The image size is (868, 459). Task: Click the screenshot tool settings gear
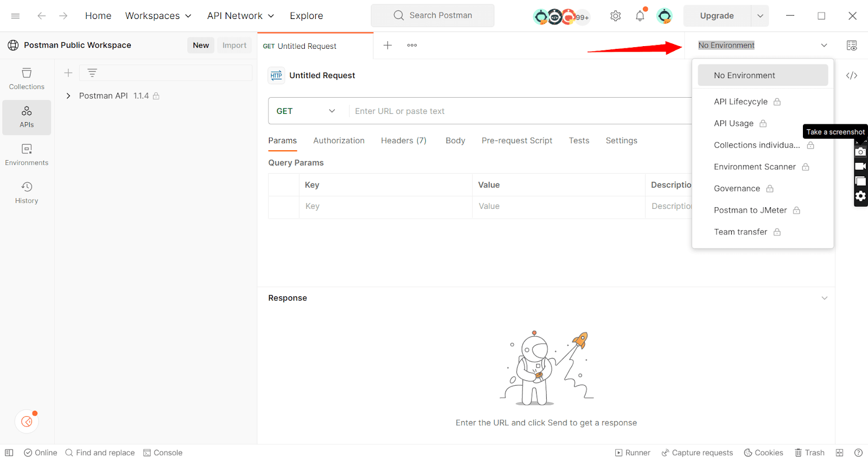[860, 196]
